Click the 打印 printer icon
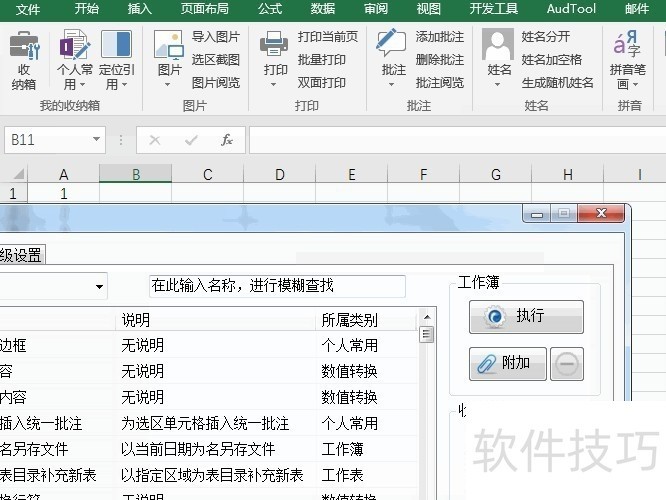Screen dimensions: 666x500 click(274, 44)
